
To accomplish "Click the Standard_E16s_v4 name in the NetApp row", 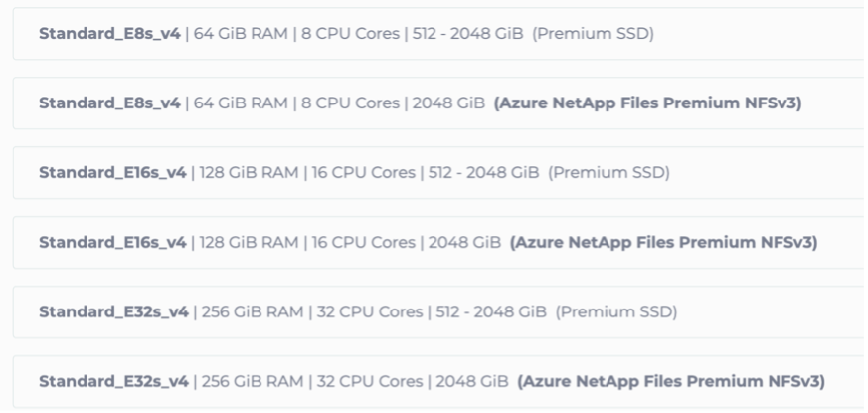I will 112,243.
